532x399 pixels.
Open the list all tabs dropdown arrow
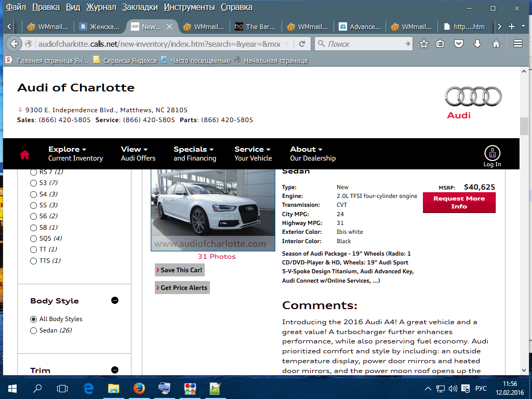coord(523,26)
